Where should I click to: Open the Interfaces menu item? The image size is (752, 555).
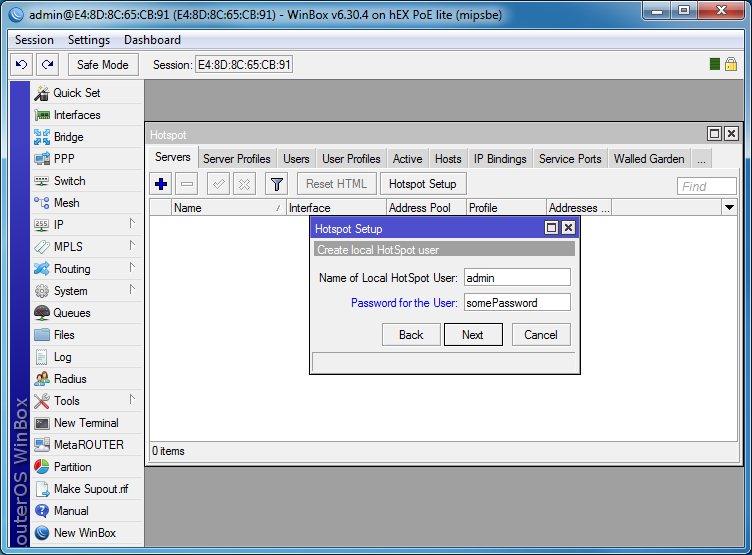(x=87, y=115)
